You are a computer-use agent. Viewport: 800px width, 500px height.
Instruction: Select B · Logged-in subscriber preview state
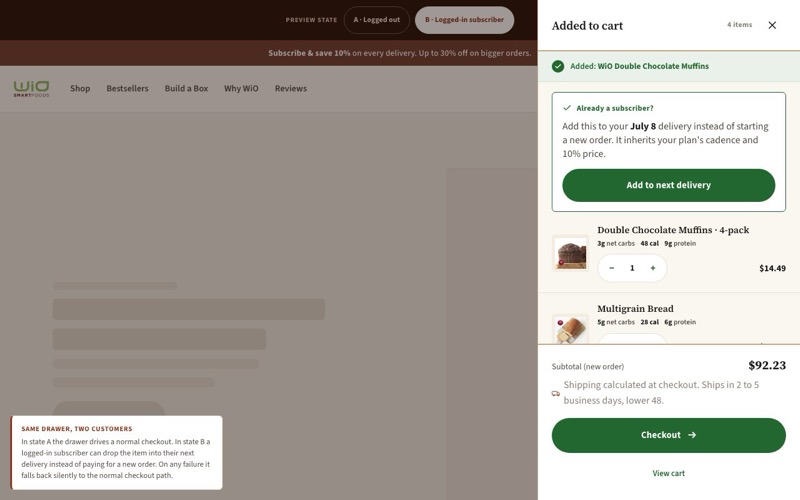point(464,20)
